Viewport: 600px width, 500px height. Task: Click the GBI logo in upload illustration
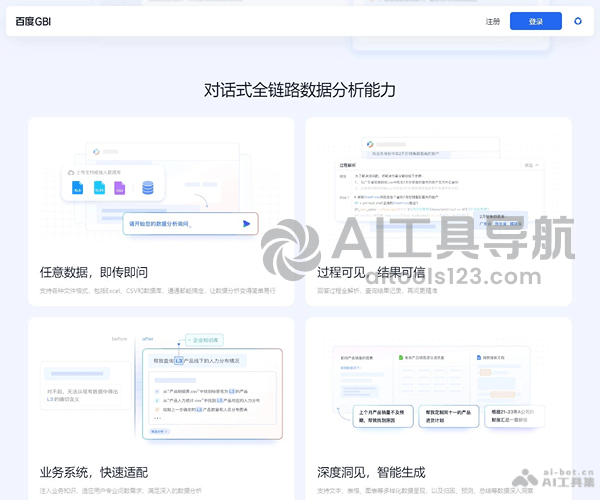point(96,152)
